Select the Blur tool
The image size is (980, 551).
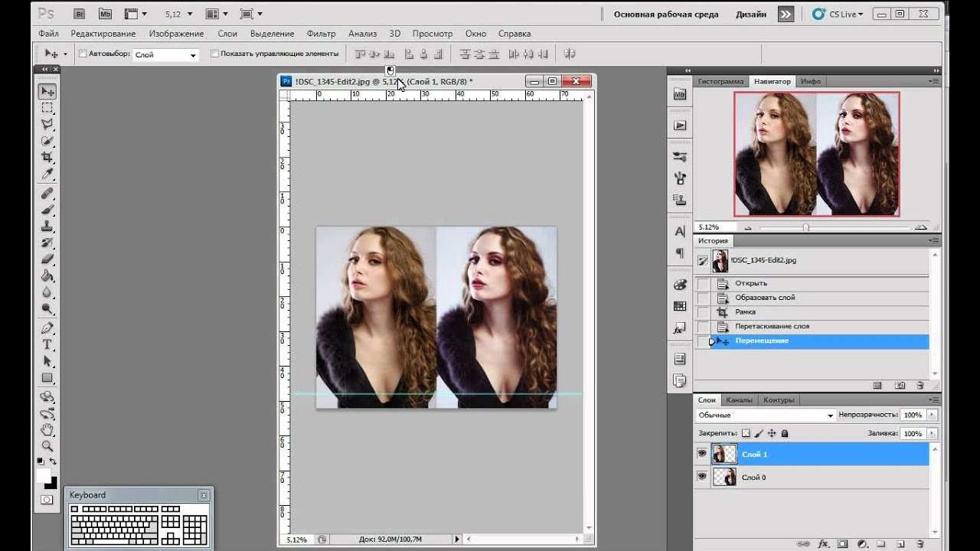point(47,292)
